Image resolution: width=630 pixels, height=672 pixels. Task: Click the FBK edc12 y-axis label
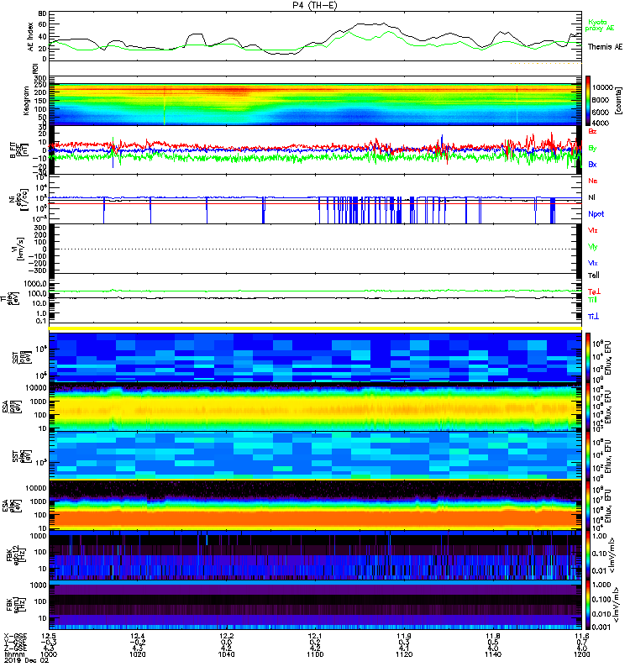[15, 555]
